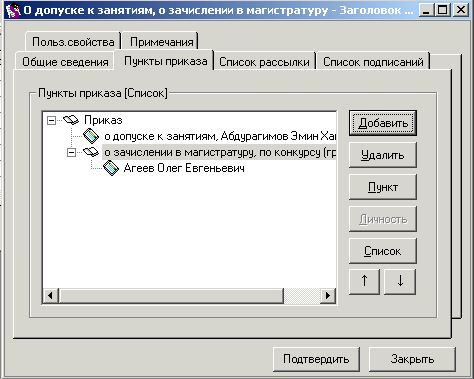Click the Добавить button

coord(383,123)
